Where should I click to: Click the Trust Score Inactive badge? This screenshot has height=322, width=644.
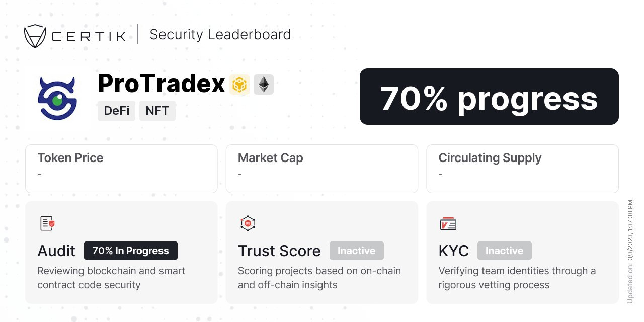click(357, 251)
